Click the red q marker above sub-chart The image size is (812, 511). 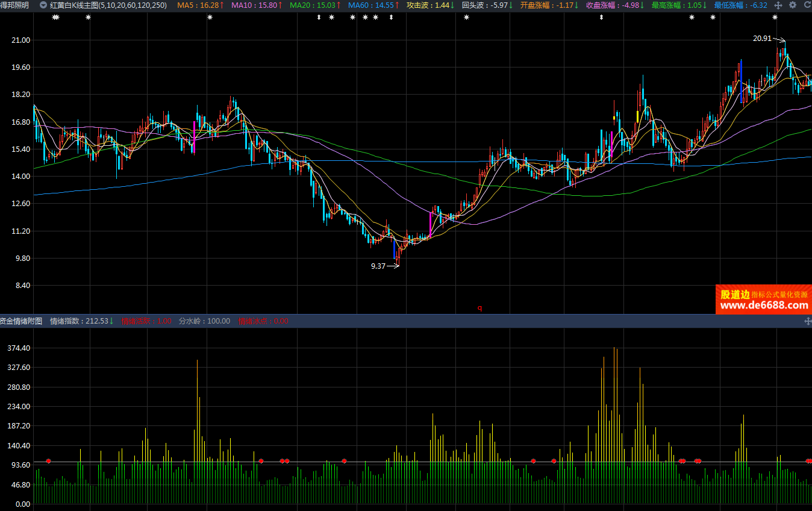click(480, 309)
